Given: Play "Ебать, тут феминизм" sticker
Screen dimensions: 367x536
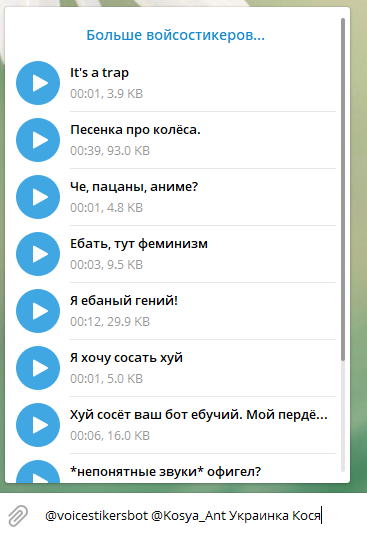Looking at the screenshot, I should coord(38,254).
